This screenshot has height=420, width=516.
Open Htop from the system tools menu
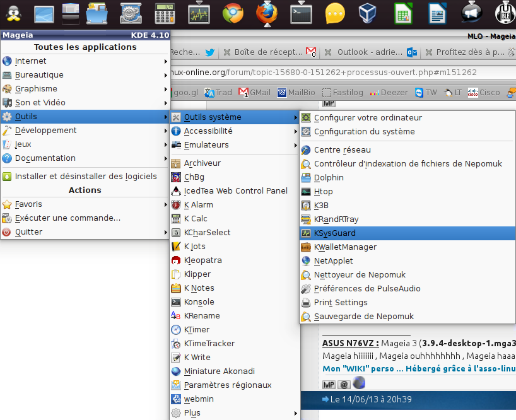(408, 192)
